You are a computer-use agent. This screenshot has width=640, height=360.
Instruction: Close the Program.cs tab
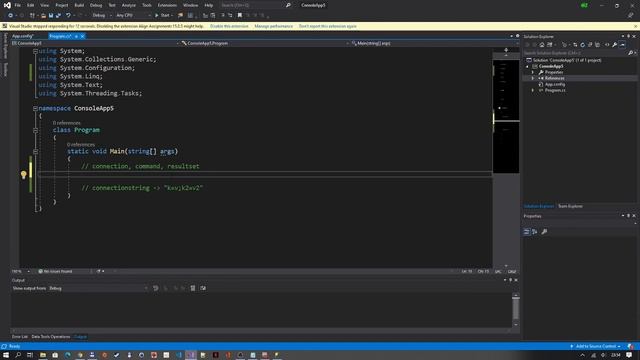[82, 36]
